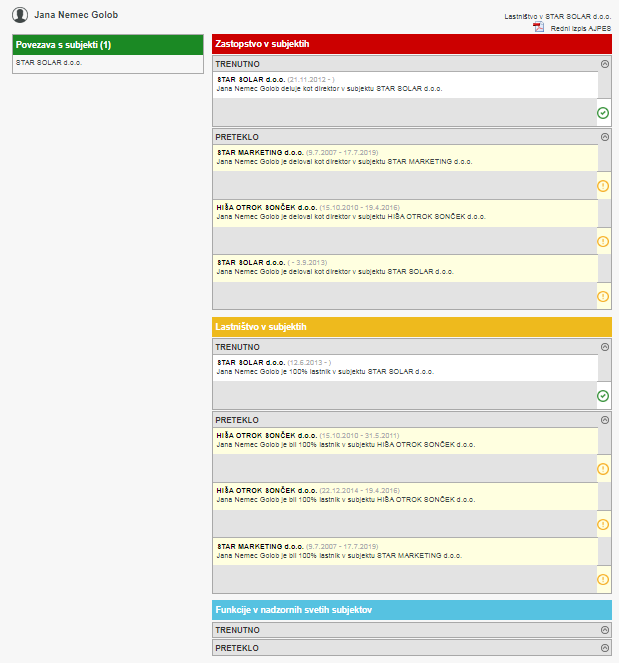The width and height of the screenshot is (619, 663).
Task: Click green check icon in Zastopstvo TRENUTNO entry
Action: [603, 113]
